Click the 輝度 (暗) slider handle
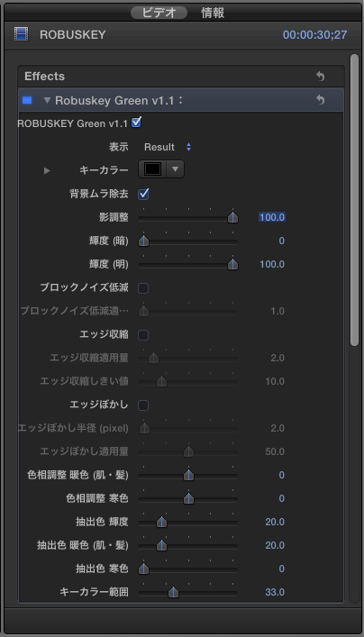The height and width of the screenshot is (637, 364). click(x=144, y=241)
